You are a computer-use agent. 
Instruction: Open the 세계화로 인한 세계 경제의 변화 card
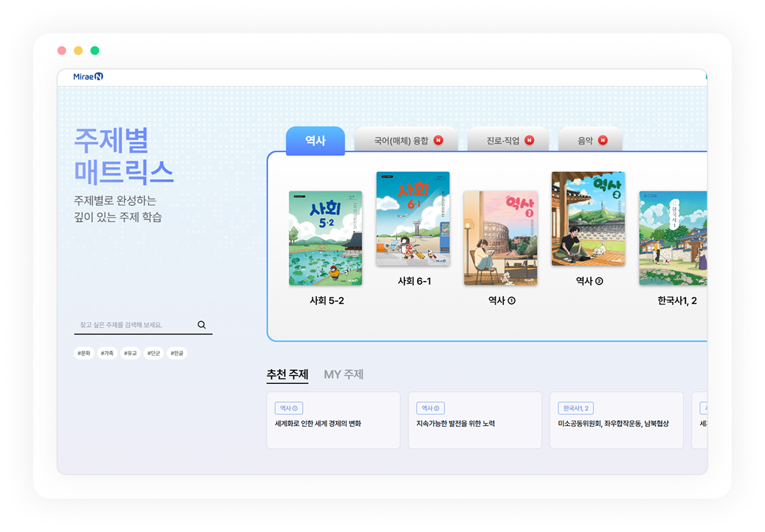coord(333,420)
